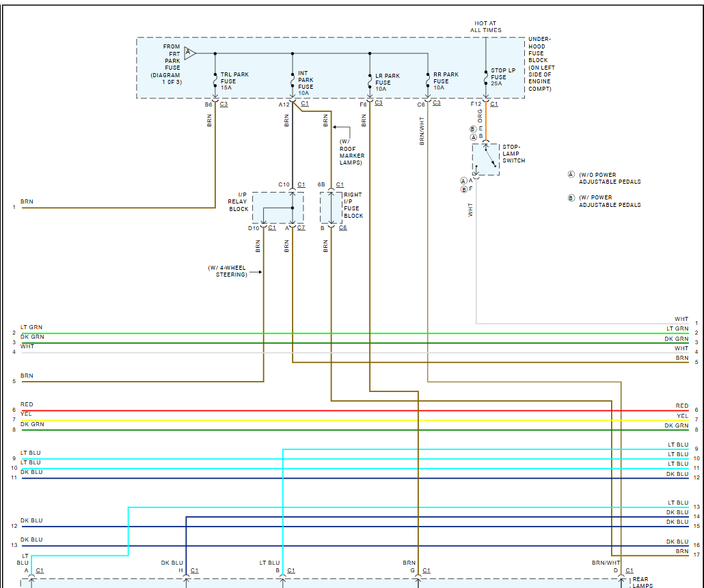
Task: Open the C1 connector link at terminal F12
Action: (494, 104)
